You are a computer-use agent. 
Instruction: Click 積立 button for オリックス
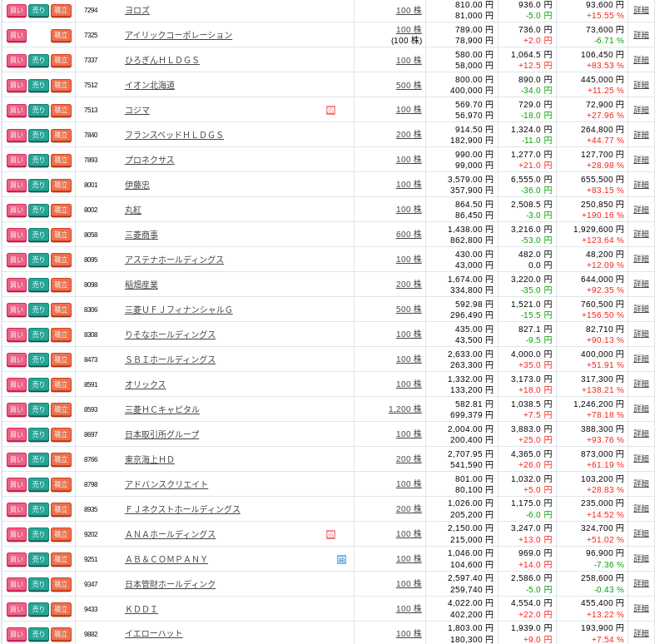(61, 384)
